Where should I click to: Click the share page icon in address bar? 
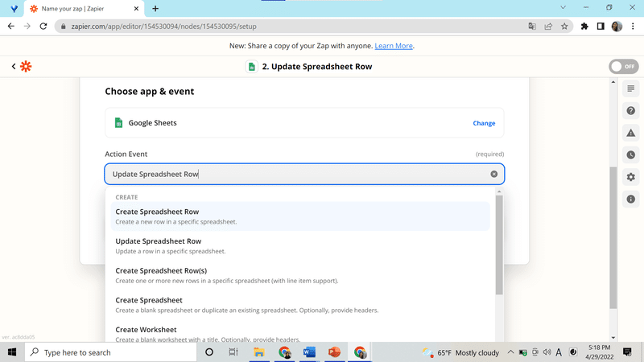[548, 27]
